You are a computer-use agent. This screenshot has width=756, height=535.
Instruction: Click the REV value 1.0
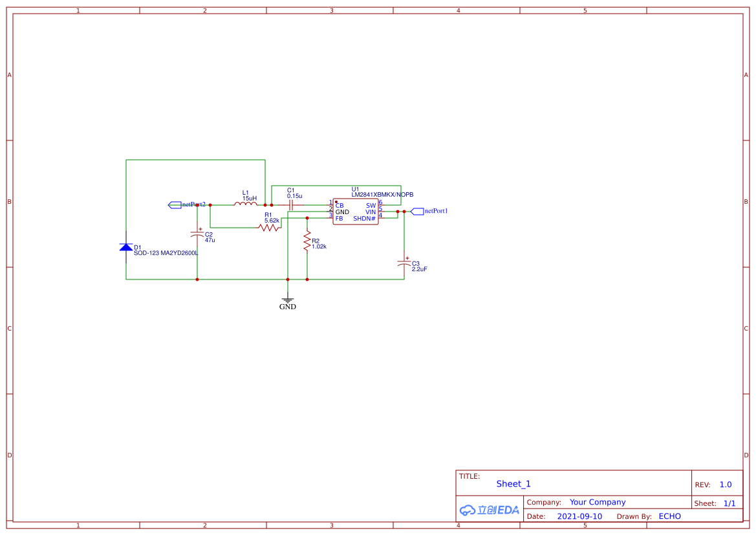click(726, 485)
